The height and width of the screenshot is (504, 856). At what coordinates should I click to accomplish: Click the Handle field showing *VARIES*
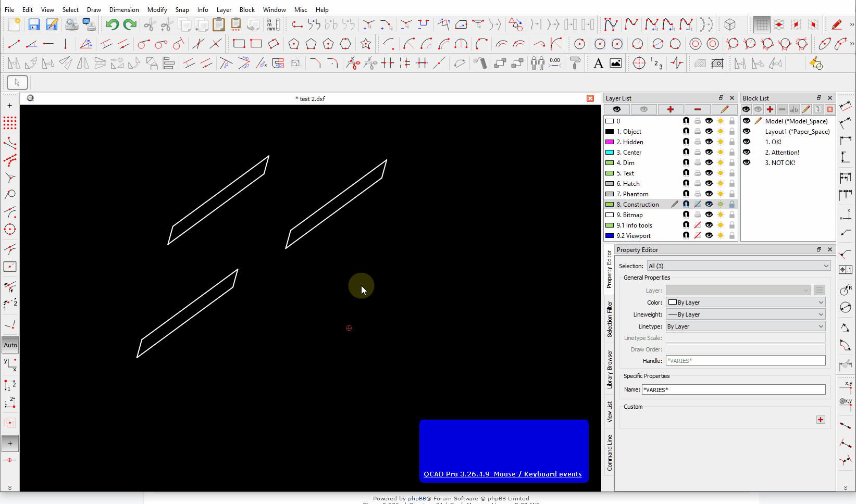746,360
